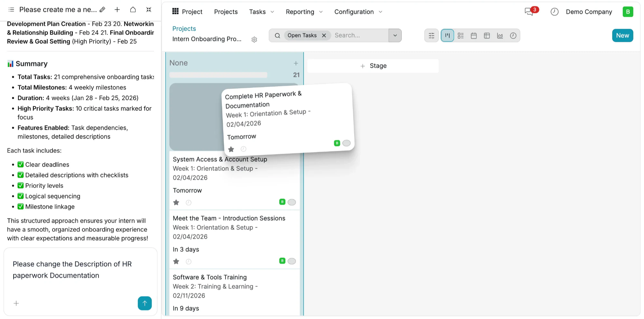Star the Meet the Team task
Image resolution: width=644 pixels, height=319 pixels.
tap(176, 261)
